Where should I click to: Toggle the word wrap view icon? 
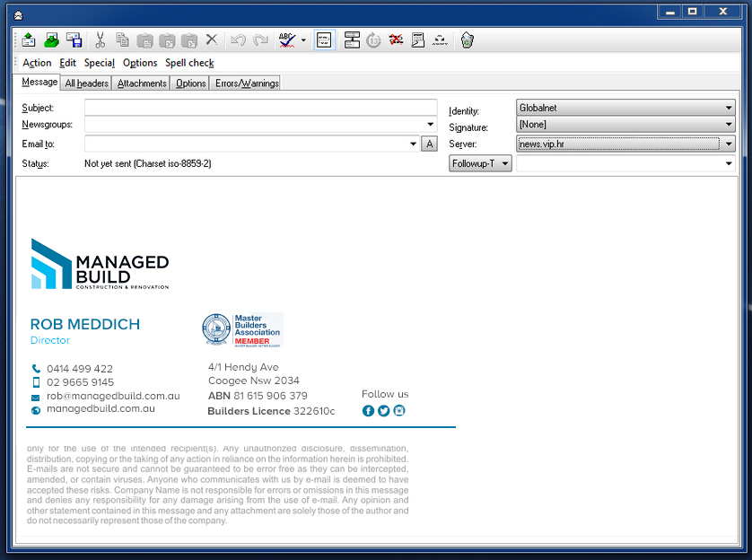324,40
